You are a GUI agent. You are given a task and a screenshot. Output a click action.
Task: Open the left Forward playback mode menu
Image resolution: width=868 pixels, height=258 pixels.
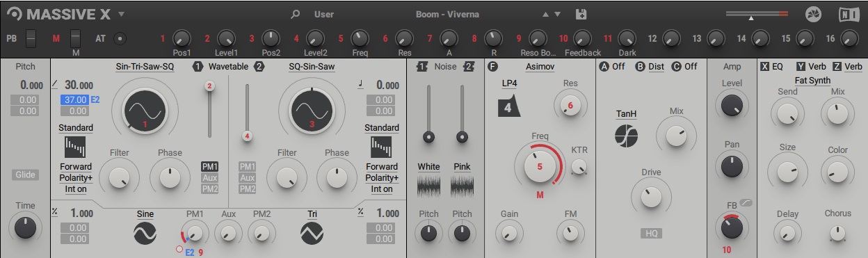pos(76,167)
